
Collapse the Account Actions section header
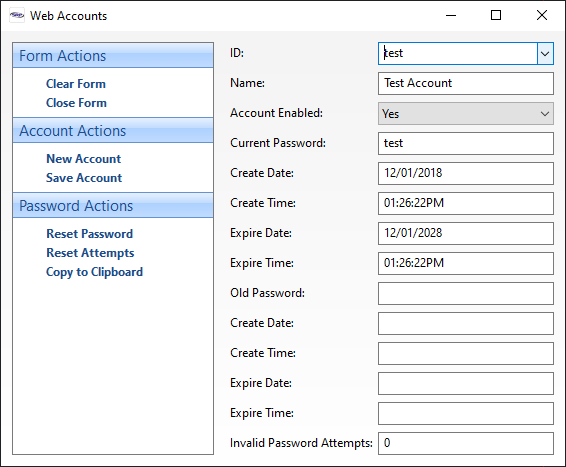[113, 131]
